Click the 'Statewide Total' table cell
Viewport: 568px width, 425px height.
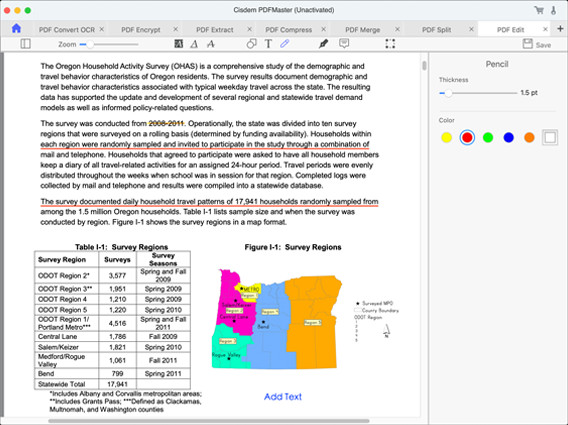point(66,384)
